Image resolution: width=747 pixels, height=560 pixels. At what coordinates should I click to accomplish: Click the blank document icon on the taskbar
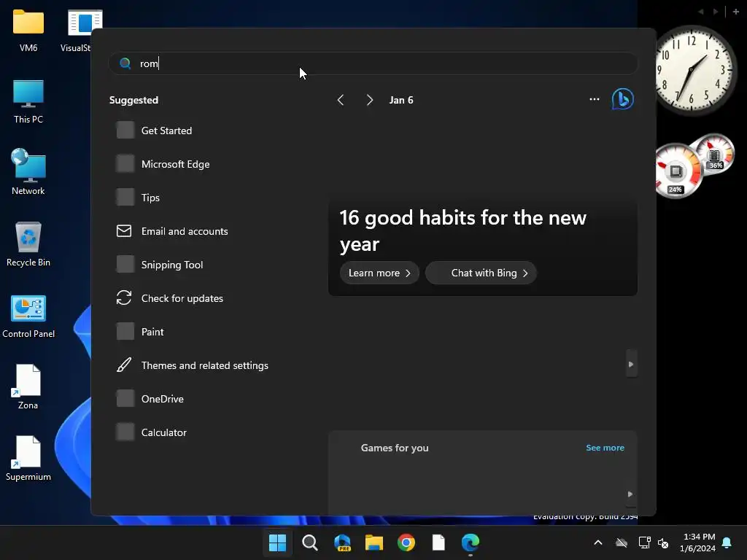(x=438, y=542)
